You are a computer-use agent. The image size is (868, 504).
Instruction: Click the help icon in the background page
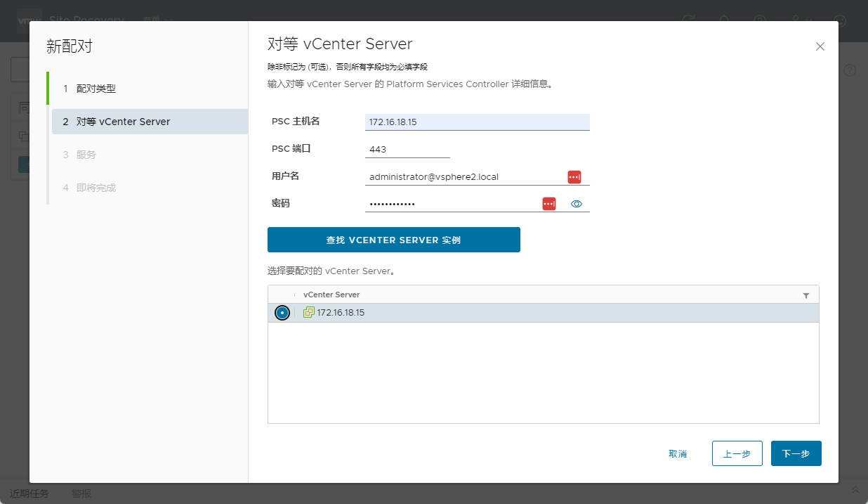[x=850, y=70]
